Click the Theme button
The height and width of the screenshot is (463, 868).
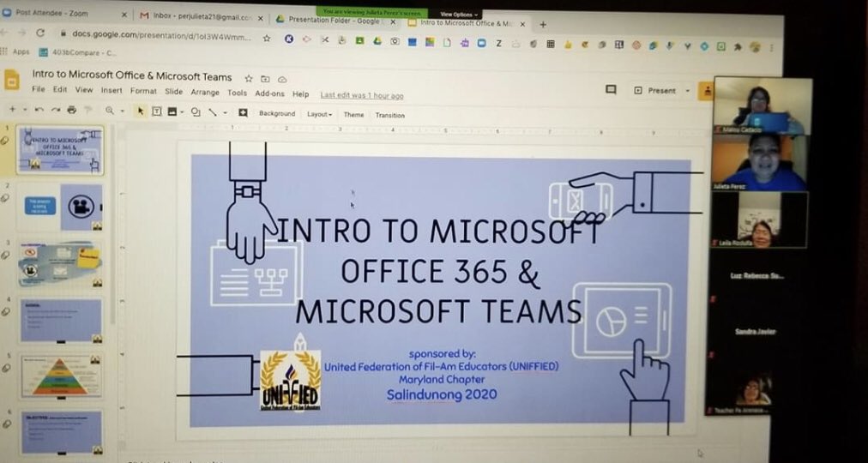pos(353,115)
